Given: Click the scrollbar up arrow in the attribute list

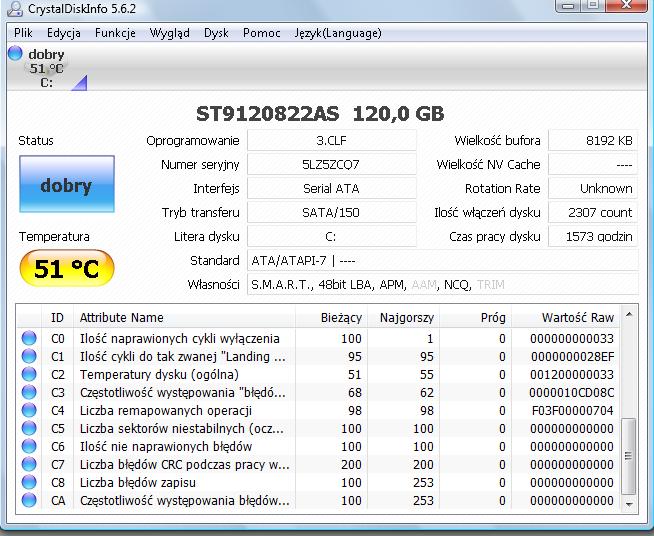Looking at the screenshot, I should point(629,315).
